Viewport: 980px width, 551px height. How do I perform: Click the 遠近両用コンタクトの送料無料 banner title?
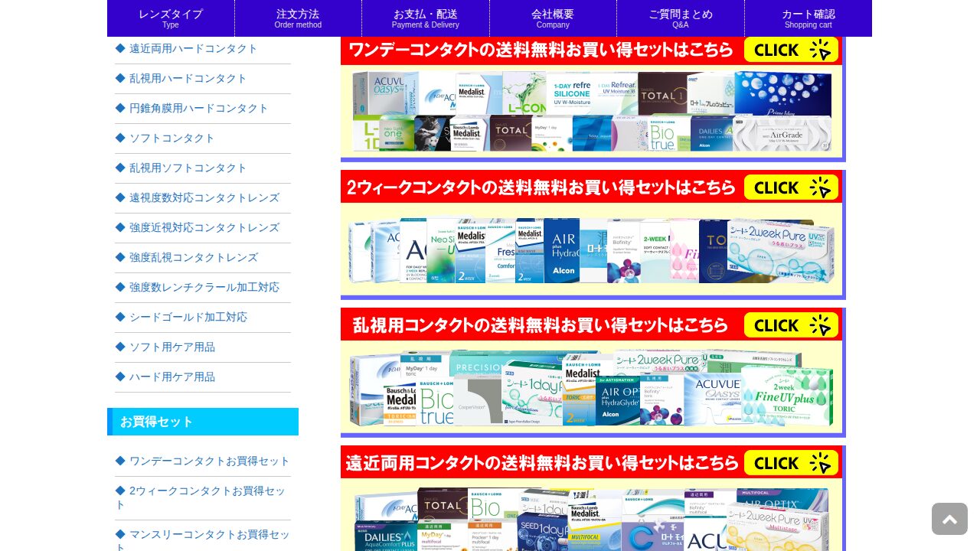pos(541,463)
